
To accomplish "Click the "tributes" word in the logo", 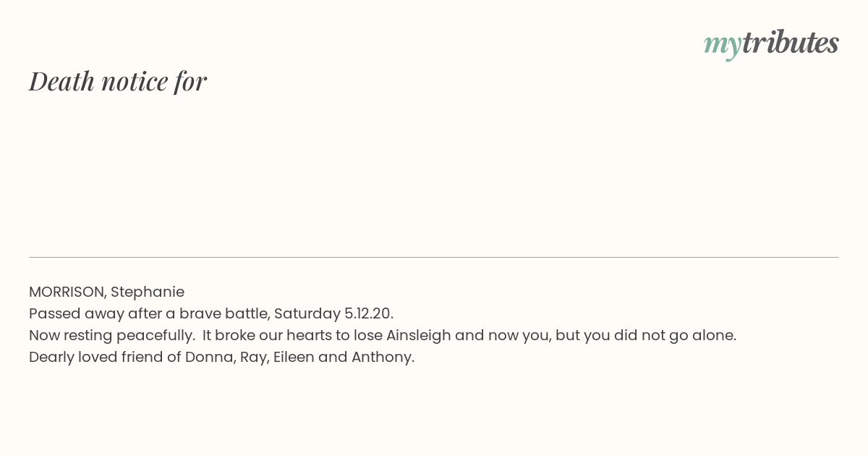I will [x=791, y=43].
